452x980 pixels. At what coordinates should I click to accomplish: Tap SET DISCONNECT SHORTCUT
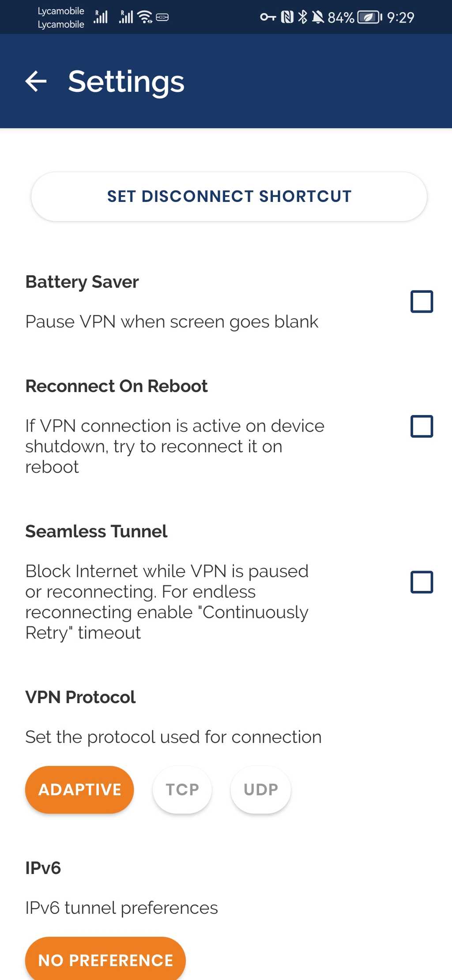229,196
